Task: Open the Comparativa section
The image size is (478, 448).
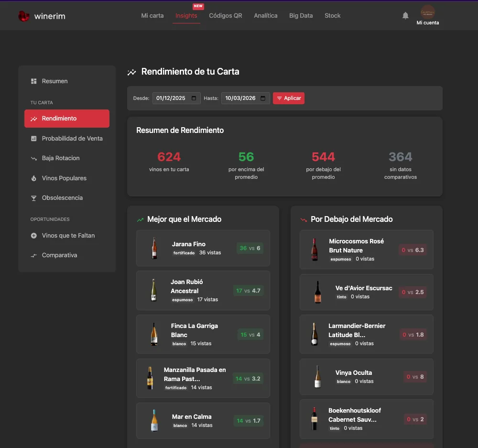Action: pos(67,255)
